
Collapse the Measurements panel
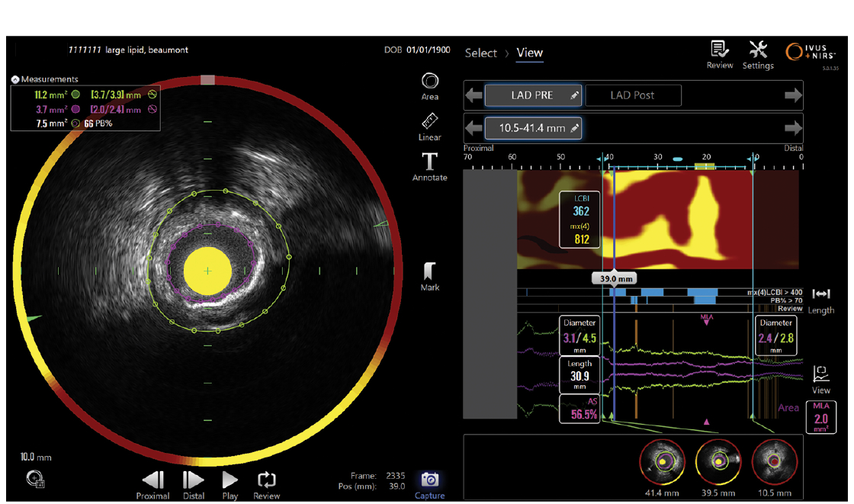15,79
